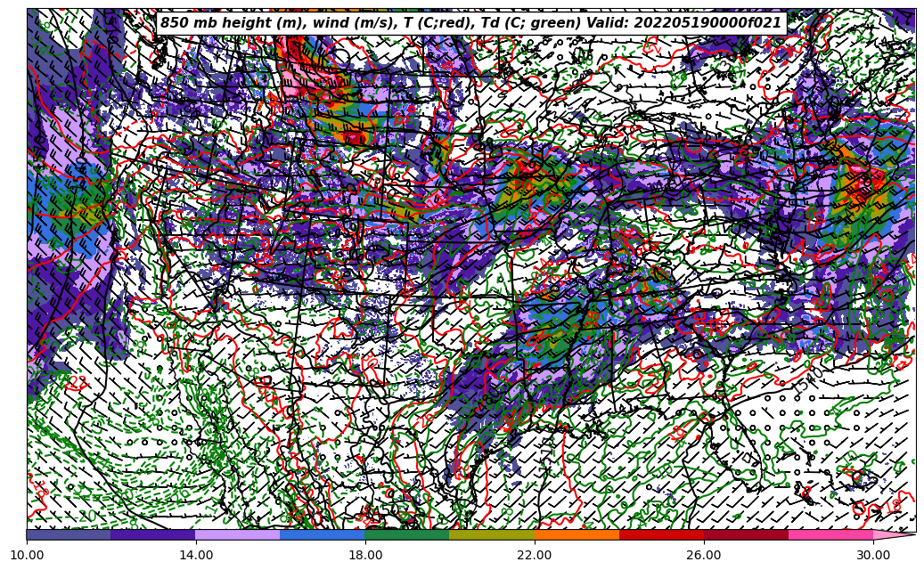Click the 14.00 colorbar tick label
Image resolution: width=924 pixels, height=570 pixels.
pyautogui.click(x=196, y=555)
